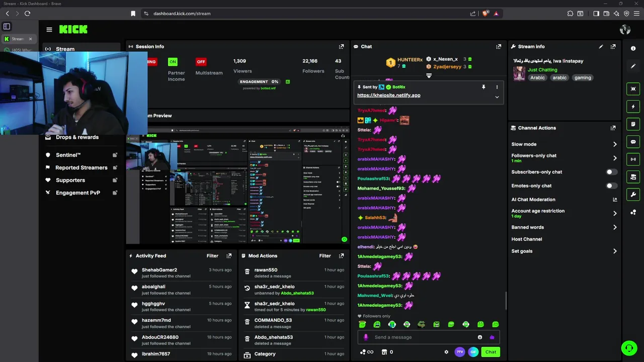Open user profile avatar menu
This screenshot has height=362, width=644.
point(625,30)
